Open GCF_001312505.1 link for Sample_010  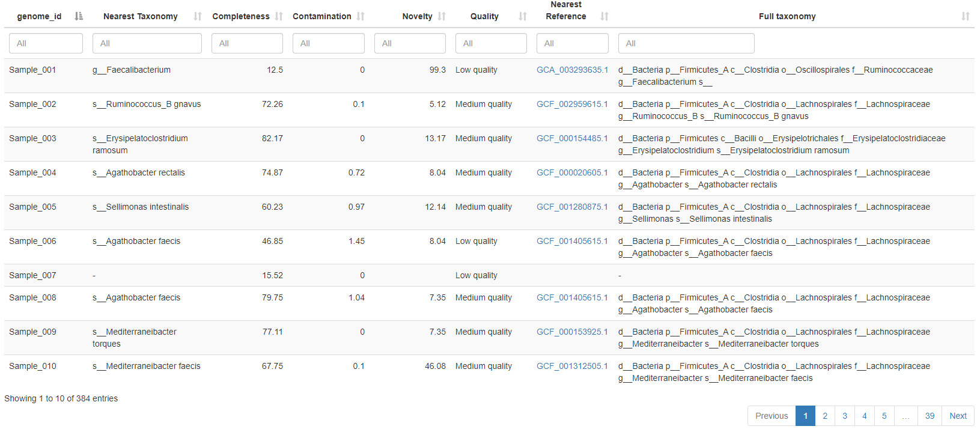click(572, 366)
